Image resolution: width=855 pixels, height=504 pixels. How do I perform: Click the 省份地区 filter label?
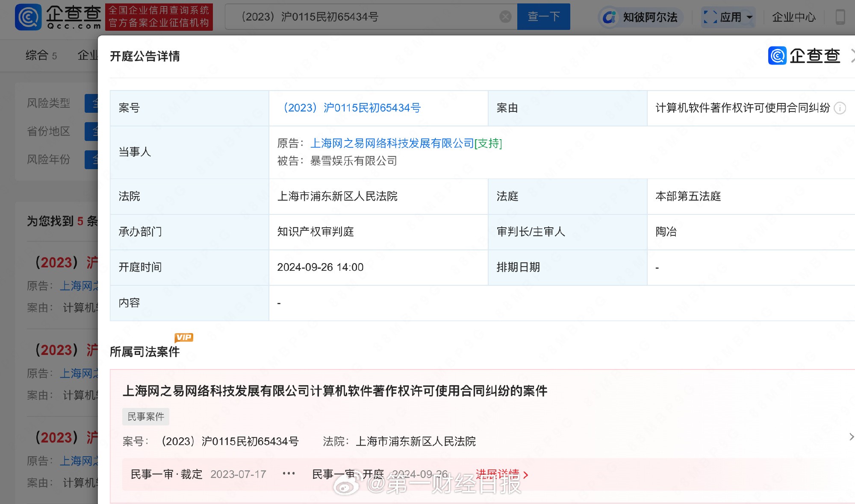point(48,131)
